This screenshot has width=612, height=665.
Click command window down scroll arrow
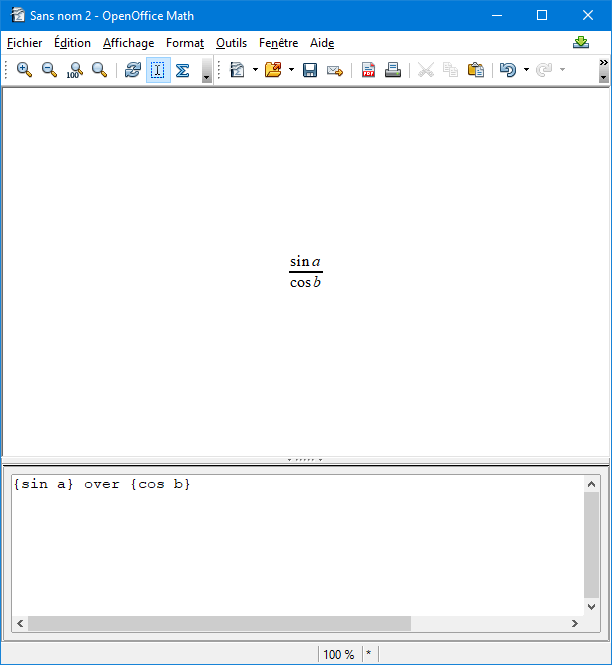coord(592,607)
